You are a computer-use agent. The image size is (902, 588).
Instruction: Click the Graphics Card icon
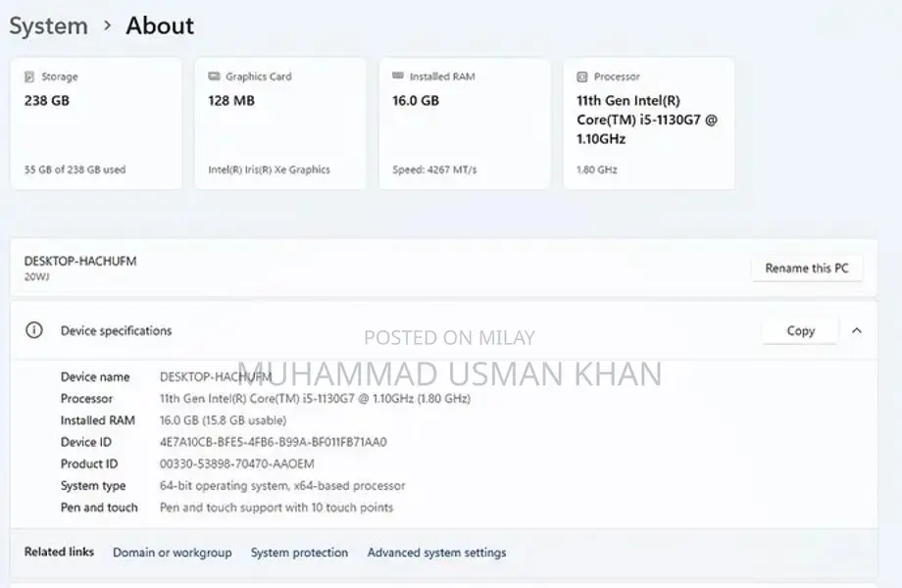pos(214,76)
